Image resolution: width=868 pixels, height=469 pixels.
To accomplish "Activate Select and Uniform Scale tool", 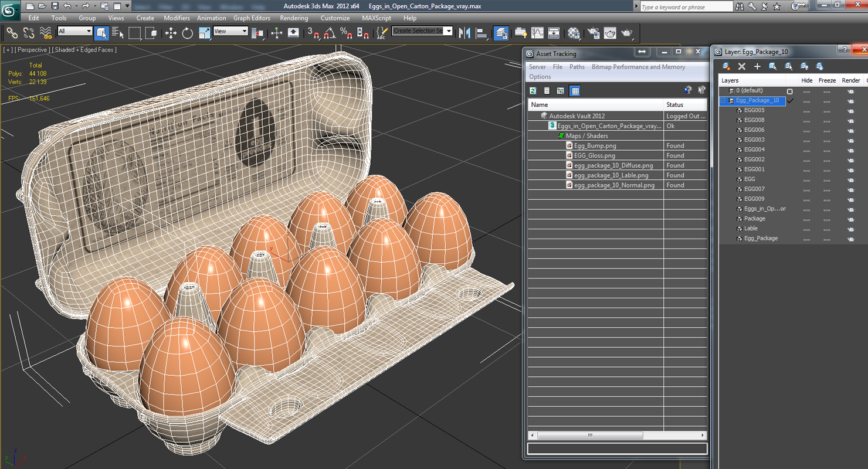I will click(204, 33).
